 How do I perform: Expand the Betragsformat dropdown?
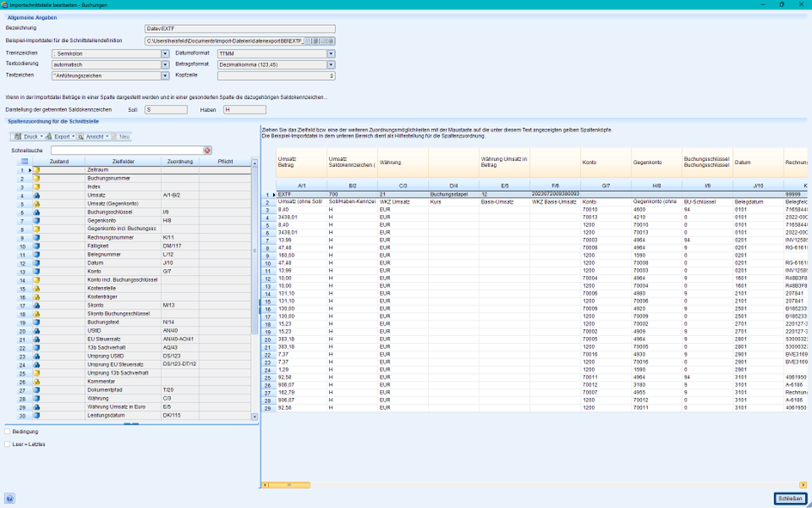pyautogui.click(x=330, y=65)
